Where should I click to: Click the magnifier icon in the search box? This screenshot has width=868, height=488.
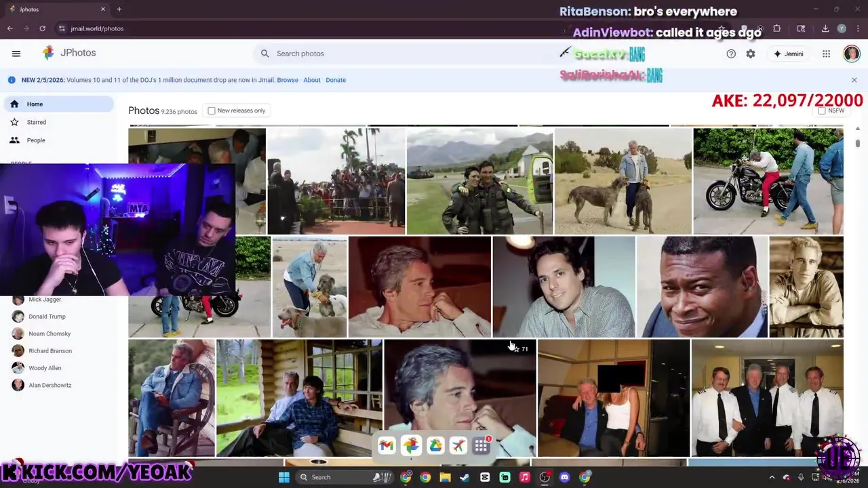click(x=264, y=54)
